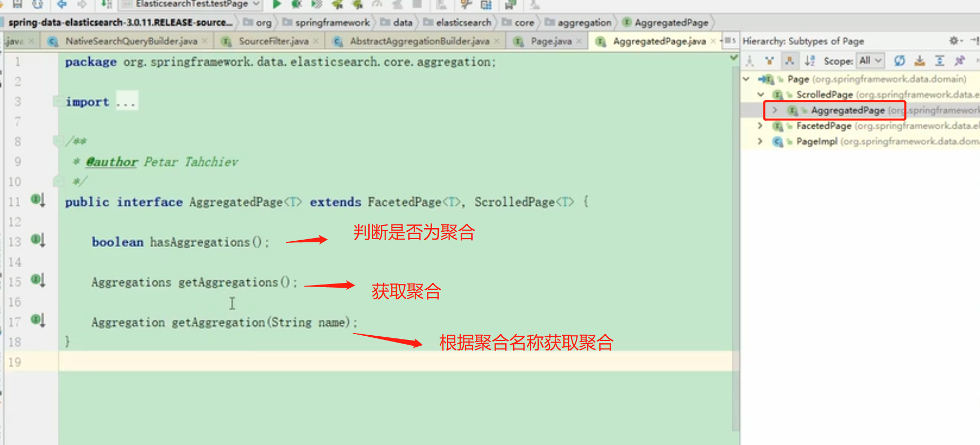Navigate back with the blue left arrow
Viewport: 980px width, 445px height.
point(62,5)
